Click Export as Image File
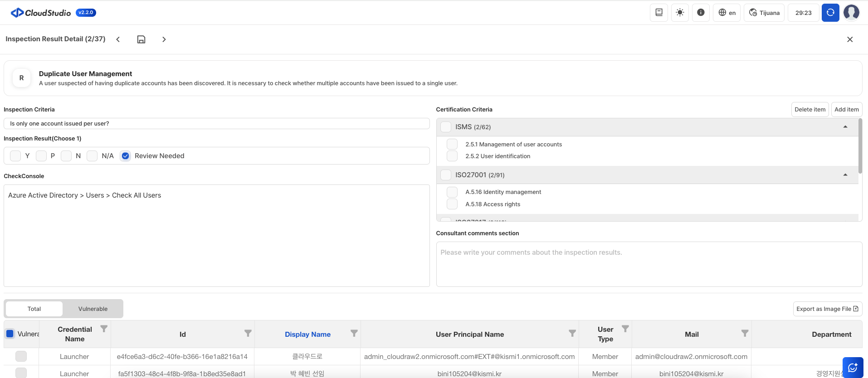868x378 pixels. [x=827, y=309]
